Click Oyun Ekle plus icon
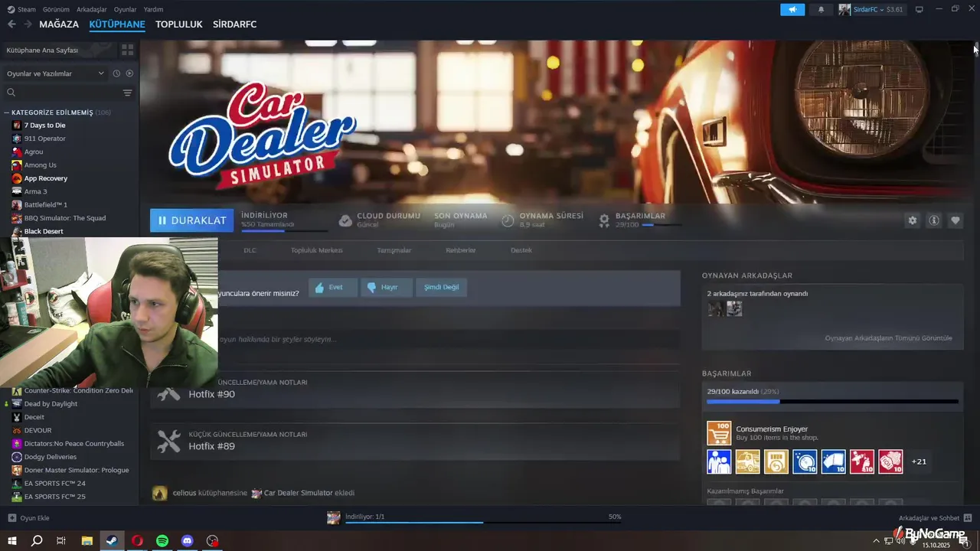This screenshot has width=980, height=551. point(11,518)
